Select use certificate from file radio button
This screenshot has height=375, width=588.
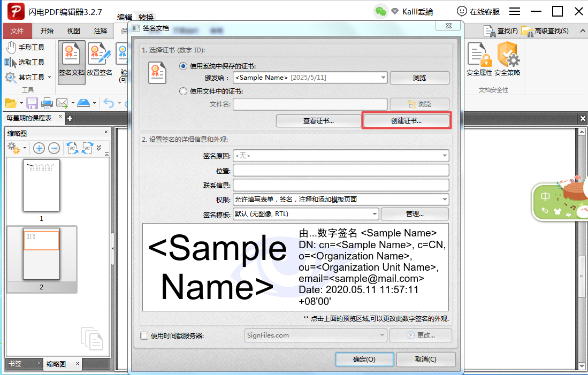coord(184,91)
